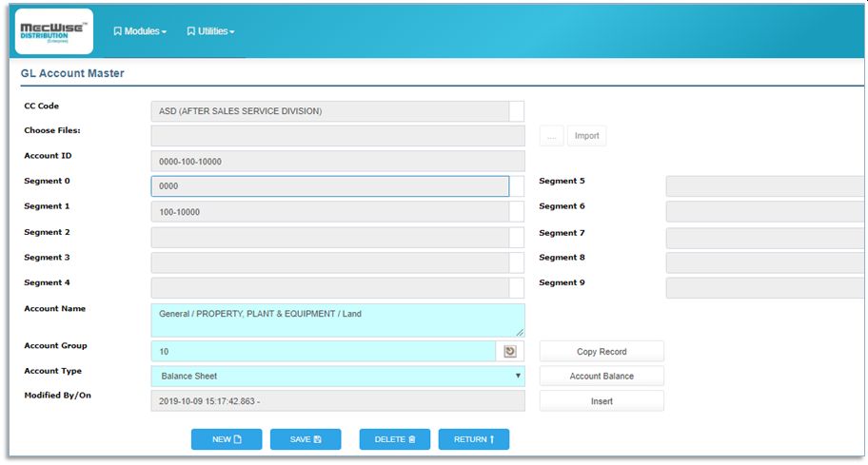
Task: Save the GL account record
Action: [306, 439]
